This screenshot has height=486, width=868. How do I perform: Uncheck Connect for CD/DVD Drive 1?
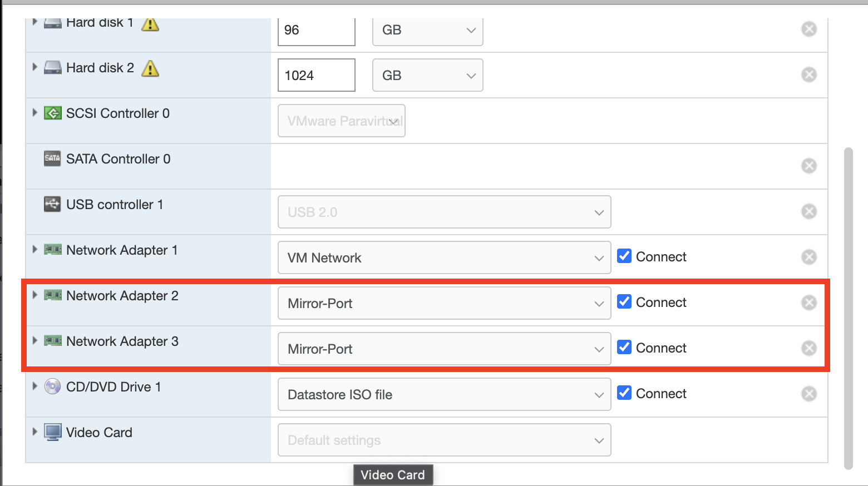(624, 393)
